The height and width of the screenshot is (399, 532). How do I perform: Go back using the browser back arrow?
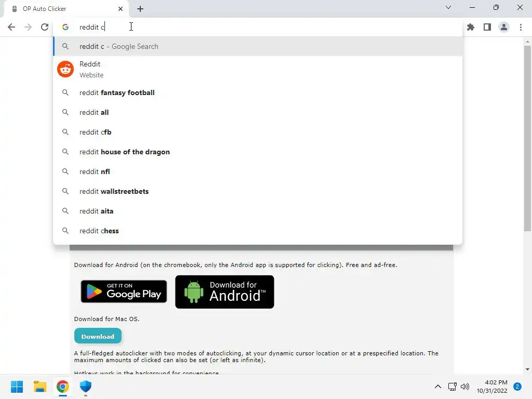coord(11,27)
